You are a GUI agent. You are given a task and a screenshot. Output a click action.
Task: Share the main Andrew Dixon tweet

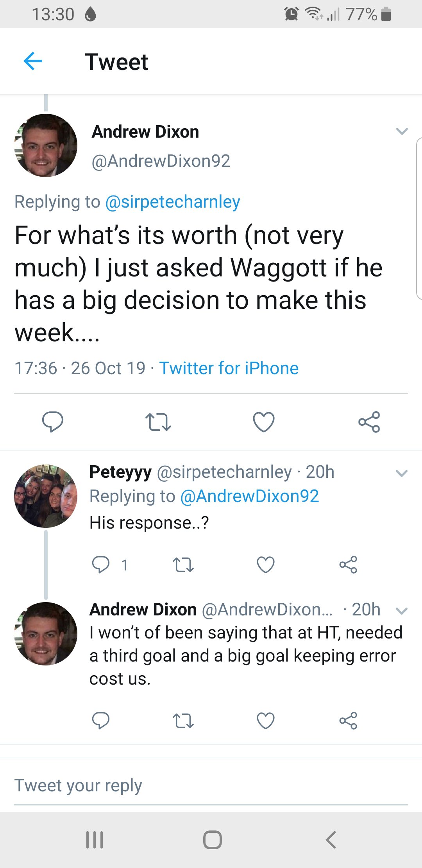[x=369, y=422]
